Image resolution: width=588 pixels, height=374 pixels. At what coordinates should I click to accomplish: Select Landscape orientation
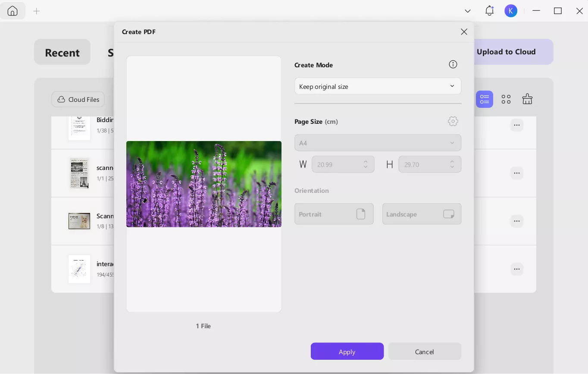(x=421, y=214)
